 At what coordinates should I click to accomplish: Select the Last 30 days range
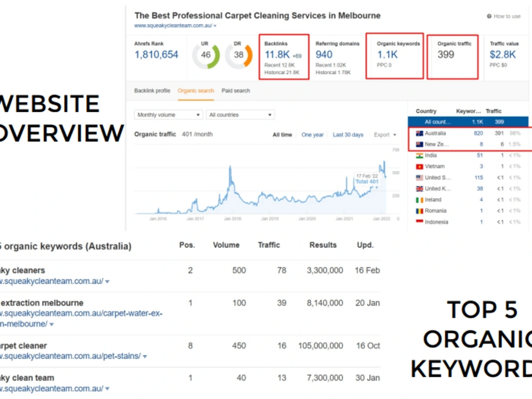point(348,135)
